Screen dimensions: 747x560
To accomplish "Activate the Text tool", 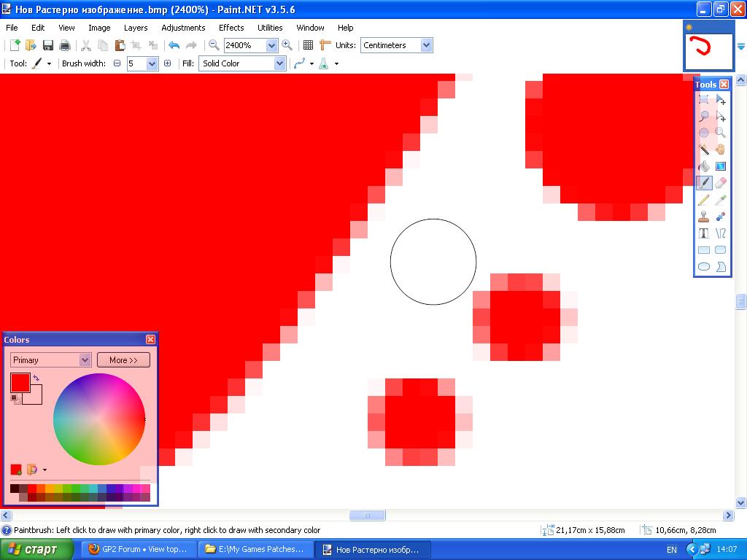I will click(704, 233).
